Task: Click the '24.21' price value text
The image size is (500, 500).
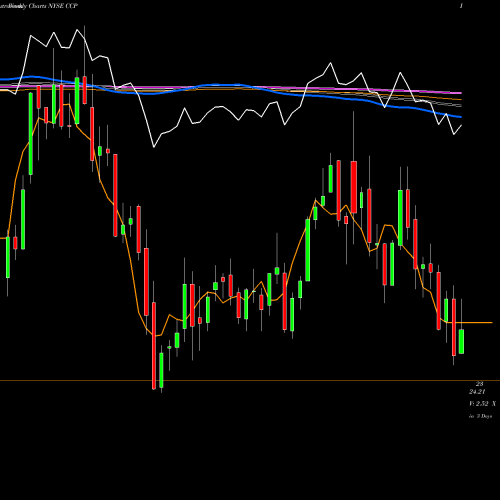Action: [477, 392]
